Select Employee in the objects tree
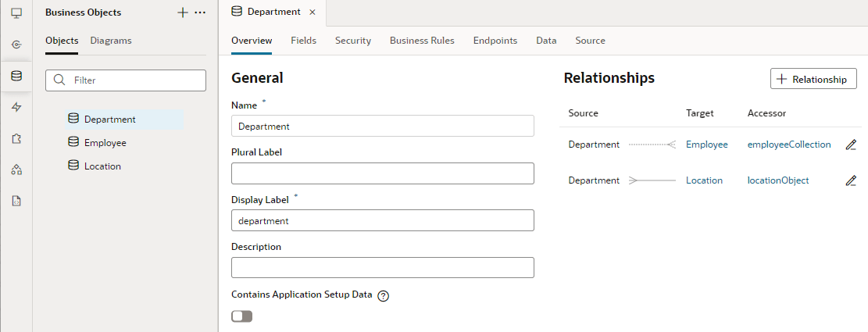Screen dimensions: 868x332 [105, 143]
